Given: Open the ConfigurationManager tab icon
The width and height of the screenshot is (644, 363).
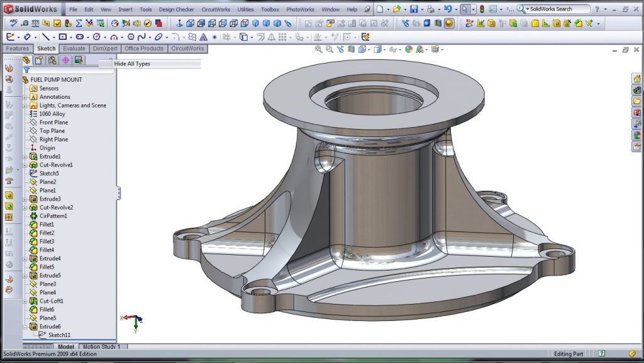Looking at the screenshot, I should pyautogui.click(x=52, y=60).
